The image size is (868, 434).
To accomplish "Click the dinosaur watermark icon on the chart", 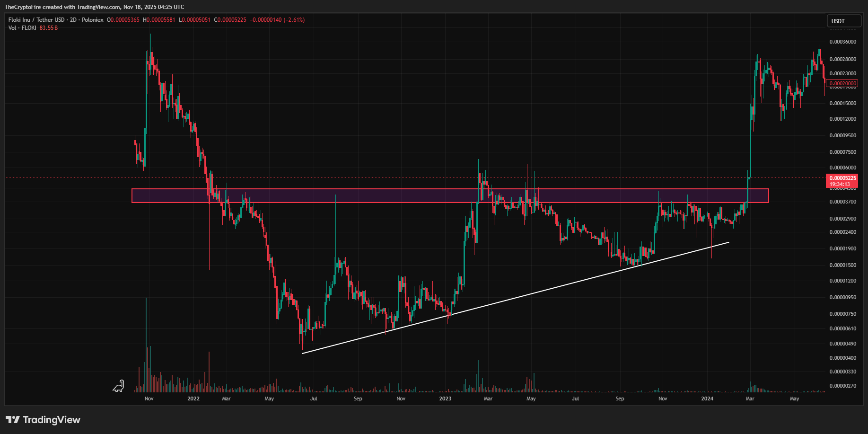I will (118, 386).
